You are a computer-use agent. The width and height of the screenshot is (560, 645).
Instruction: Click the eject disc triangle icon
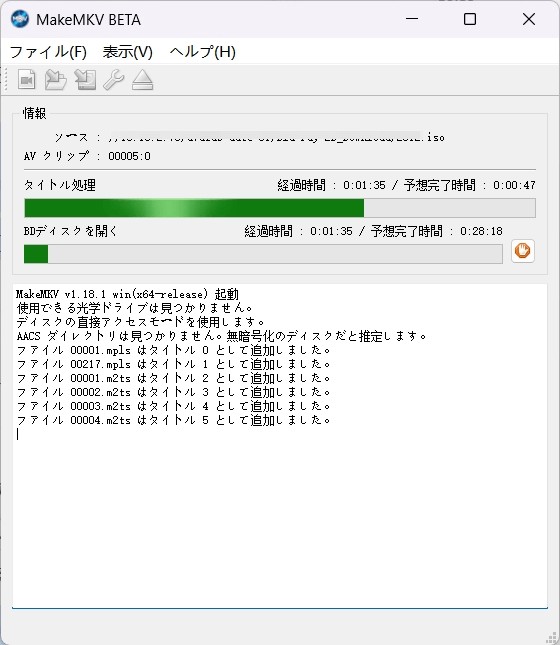[142, 80]
